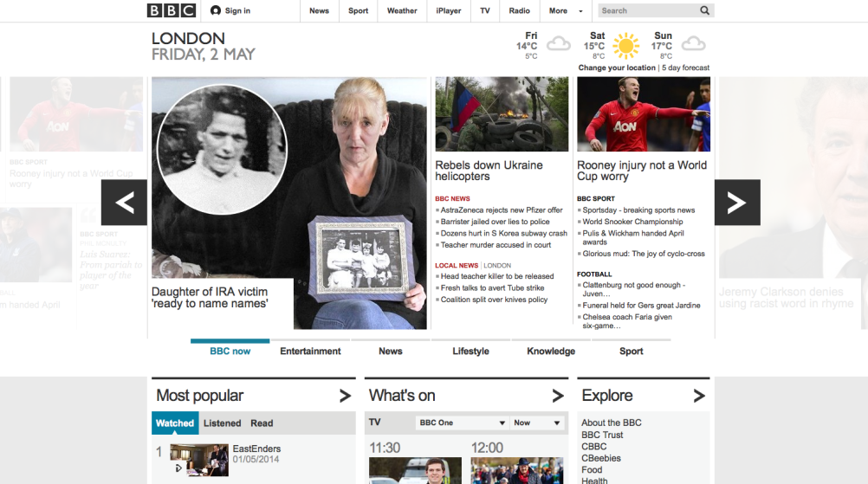Open iPlayer in top navigation
This screenshot has width=868, height=484.
click(x=449, y=10)
